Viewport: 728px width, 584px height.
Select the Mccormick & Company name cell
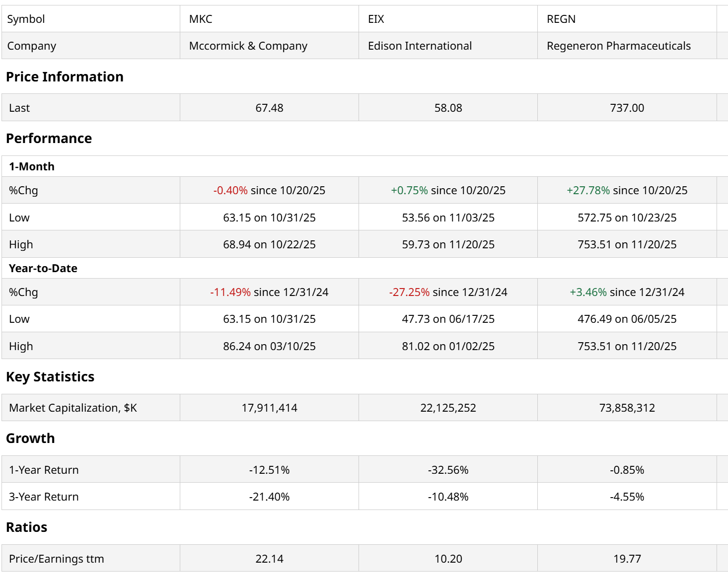click(x=248, y=46)
